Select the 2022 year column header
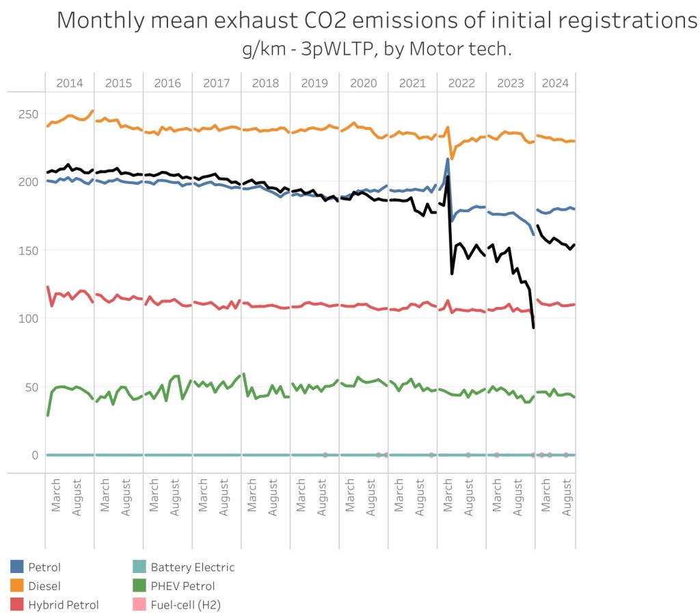The image size is (700, 614). pos(461,83)
